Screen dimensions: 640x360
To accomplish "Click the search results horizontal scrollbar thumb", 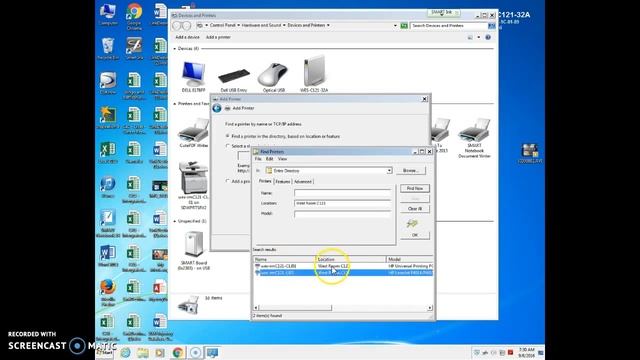I will point(295,308).
